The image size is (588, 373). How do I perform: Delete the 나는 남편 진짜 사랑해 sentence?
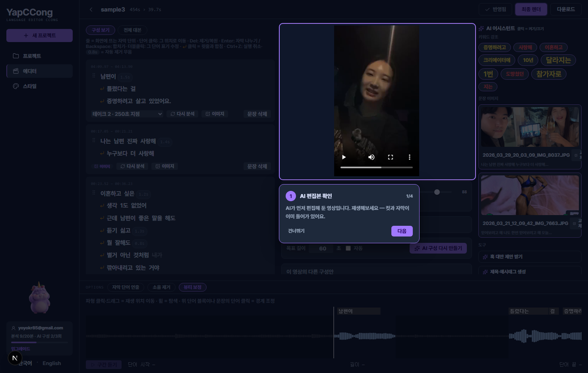(257, 166)
